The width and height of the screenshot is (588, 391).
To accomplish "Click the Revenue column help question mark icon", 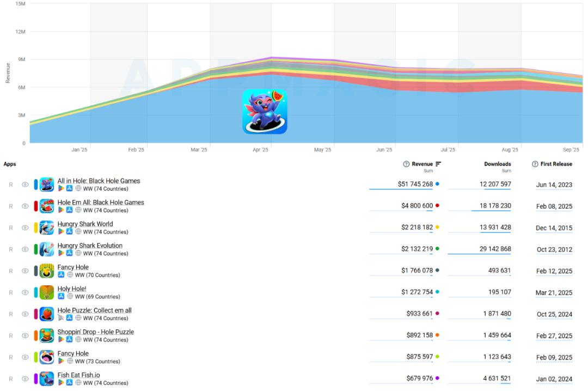I will click(x=406, y=164).
